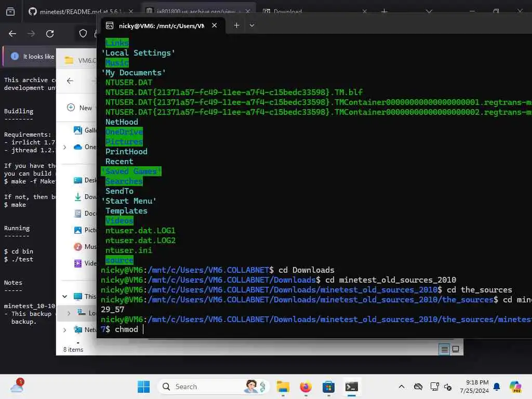This screenshot has height=399, width=532.
Task: Open new terminal tab with plus button
Action: [236, 25]
